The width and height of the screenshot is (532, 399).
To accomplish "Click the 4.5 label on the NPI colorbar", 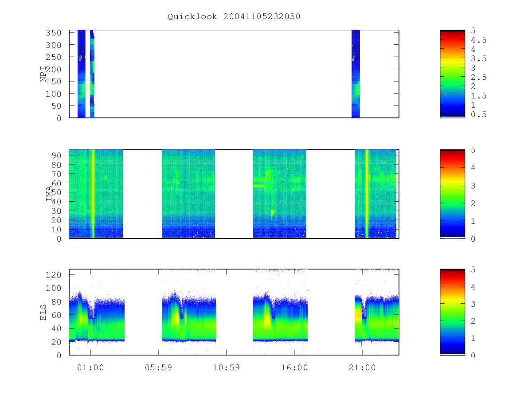I will click(478, 40).
